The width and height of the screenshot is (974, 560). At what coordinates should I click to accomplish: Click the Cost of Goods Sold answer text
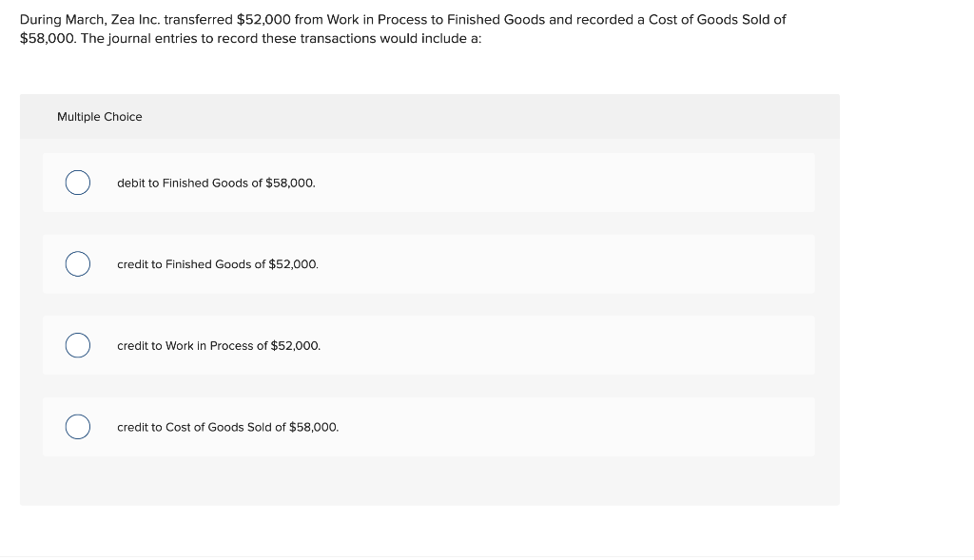click(x=227, y=427)
